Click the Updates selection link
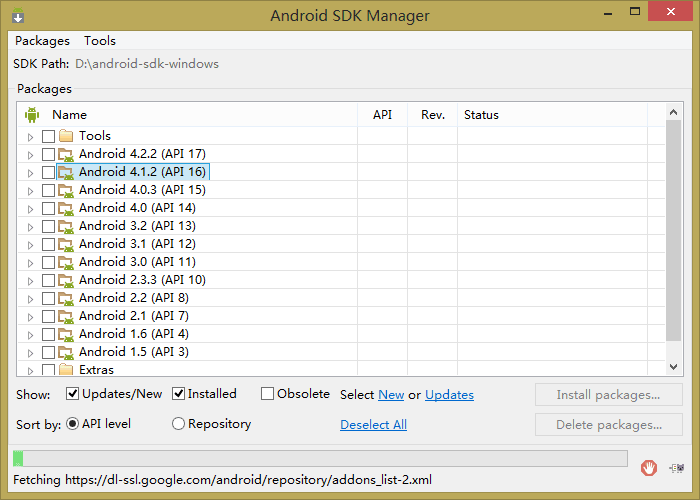The image size is (700, 500). [449, 395]
